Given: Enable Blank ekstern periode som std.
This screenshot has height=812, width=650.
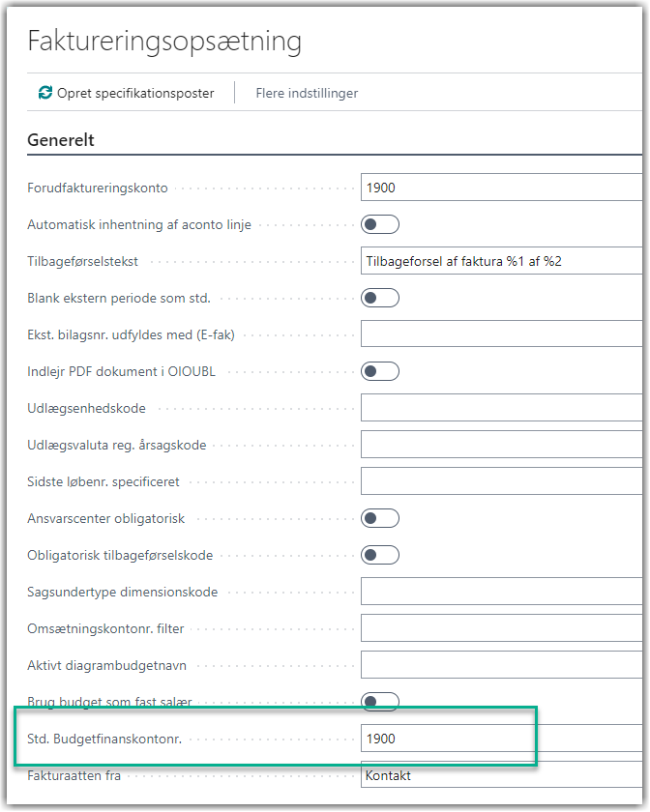Looking at the screenshot, I should click(380, 298).
